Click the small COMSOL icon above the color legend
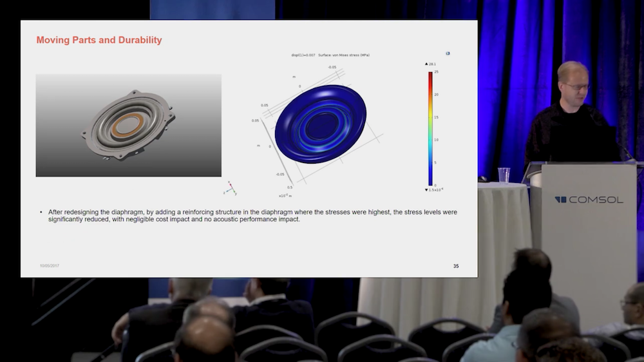This screenshot has width=644, height=362. [448, 53]
